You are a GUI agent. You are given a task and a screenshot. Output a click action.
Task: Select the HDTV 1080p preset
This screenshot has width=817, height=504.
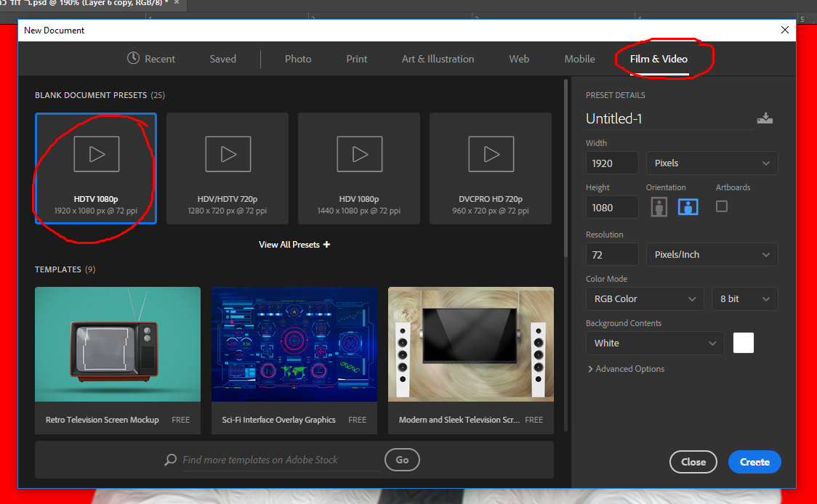click(96, 168)
